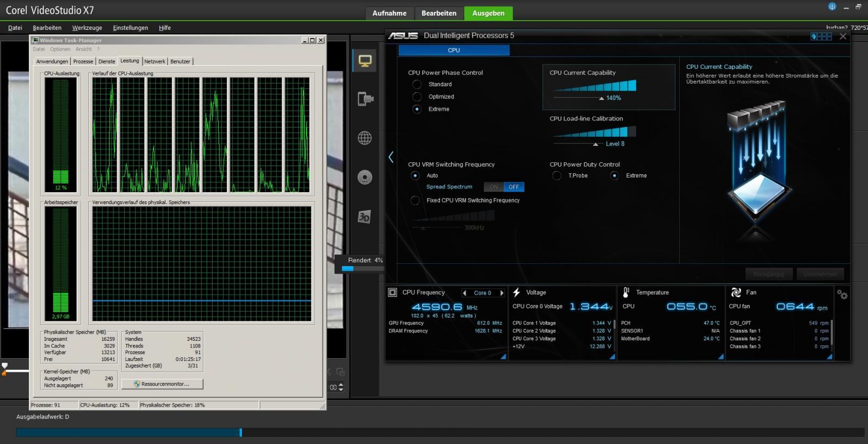
Task: Select Auto VRM Switching Frequency
Action: click(415, 175)
